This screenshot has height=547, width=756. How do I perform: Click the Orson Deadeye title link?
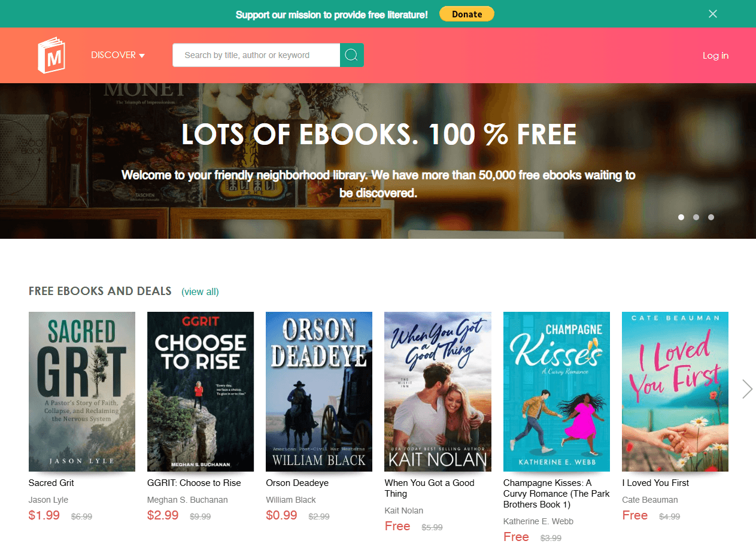pyautogui.click(x=297, y=483)
